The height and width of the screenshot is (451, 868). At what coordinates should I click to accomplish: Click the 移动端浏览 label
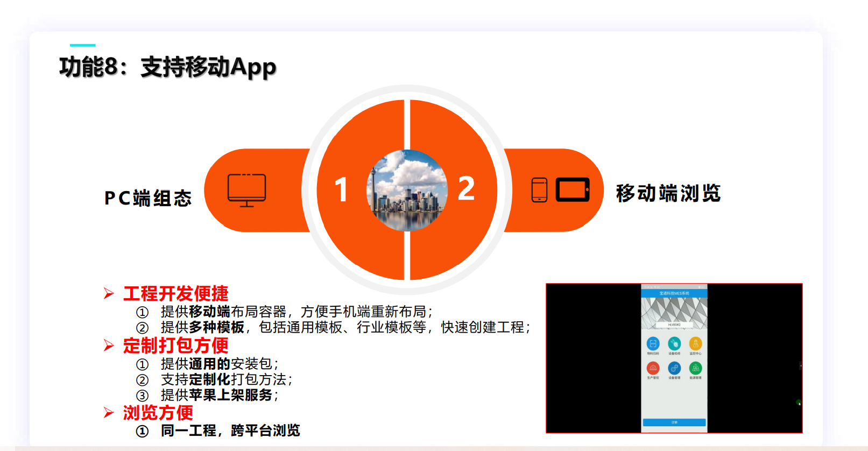668,193
